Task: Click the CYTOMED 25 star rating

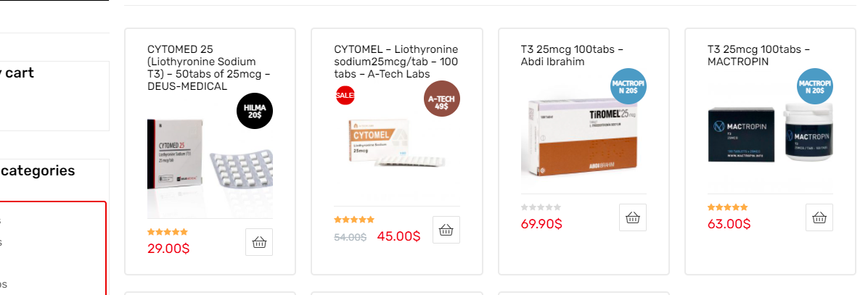Action: point(168,232)
